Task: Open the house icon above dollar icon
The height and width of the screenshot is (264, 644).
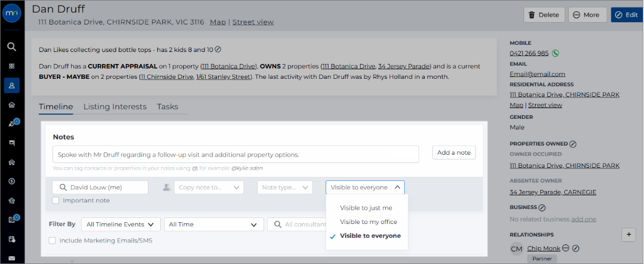Action: click(12, 162)
